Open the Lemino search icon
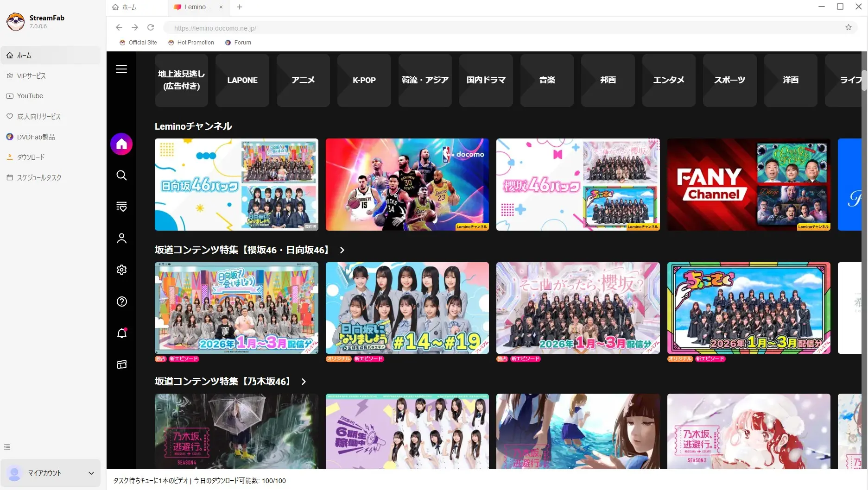 point(121,175)
